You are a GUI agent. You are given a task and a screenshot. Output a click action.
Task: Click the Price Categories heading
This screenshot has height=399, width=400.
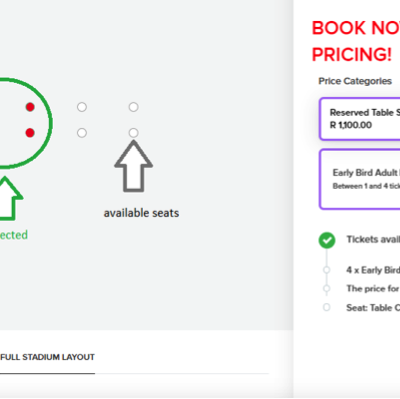(x=355, y=81)
